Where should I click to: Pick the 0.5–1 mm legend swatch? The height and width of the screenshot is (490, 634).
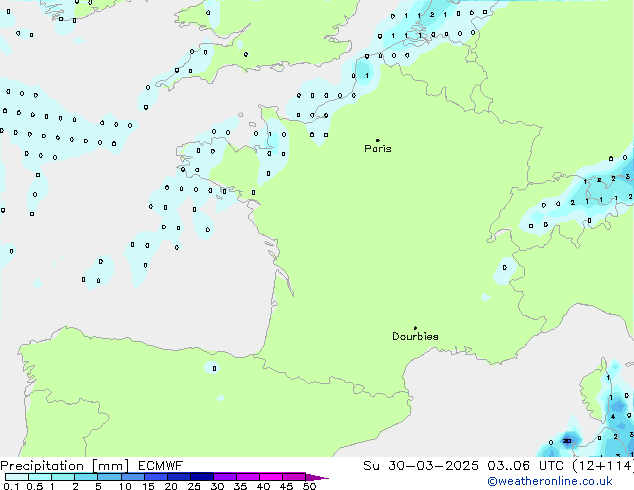pos(40,477)
